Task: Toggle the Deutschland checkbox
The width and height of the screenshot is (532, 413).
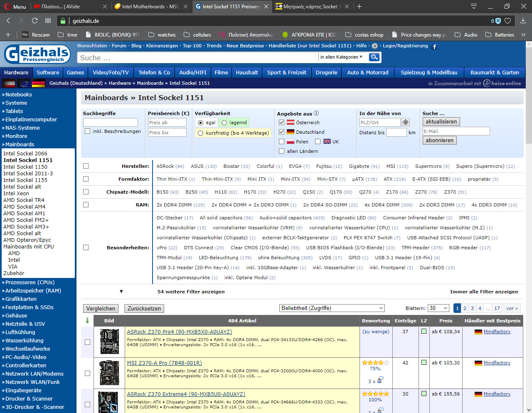Action: click(x=282, y=132)
